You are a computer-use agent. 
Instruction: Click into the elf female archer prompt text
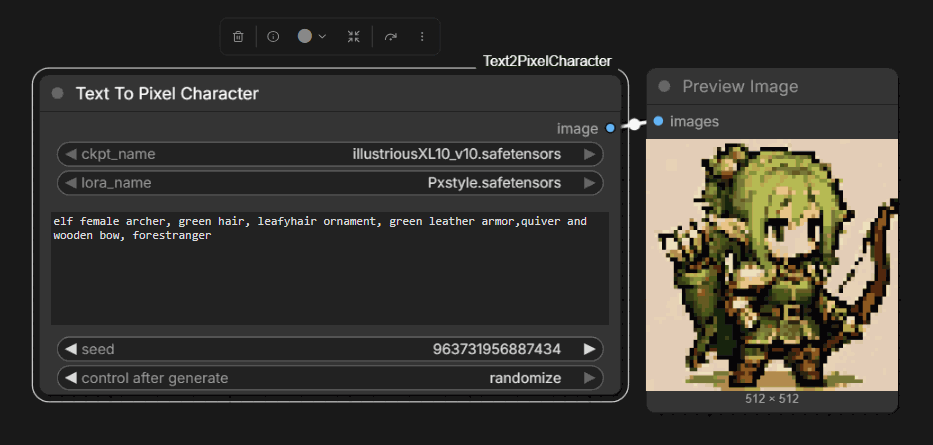tap(330, 268)
